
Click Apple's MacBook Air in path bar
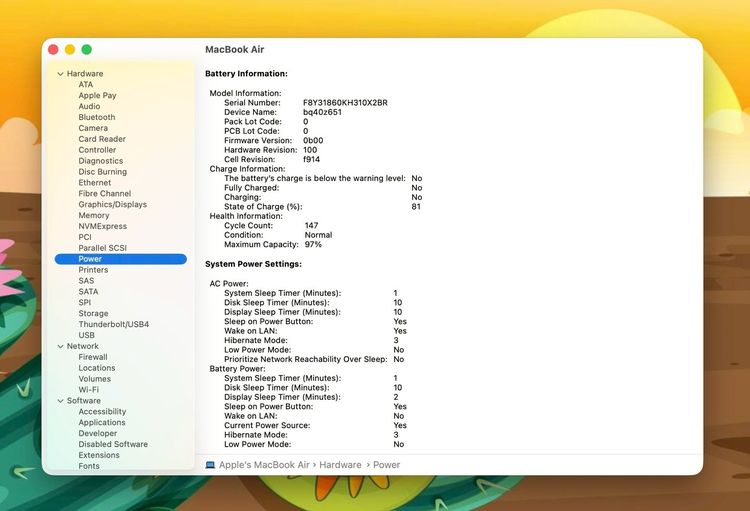(x=264, y=465)
